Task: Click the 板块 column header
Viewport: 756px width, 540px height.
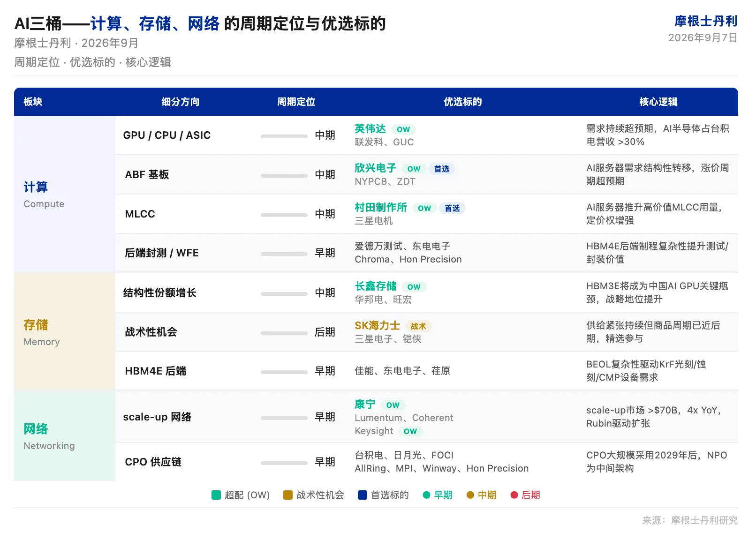Action: 33,102
